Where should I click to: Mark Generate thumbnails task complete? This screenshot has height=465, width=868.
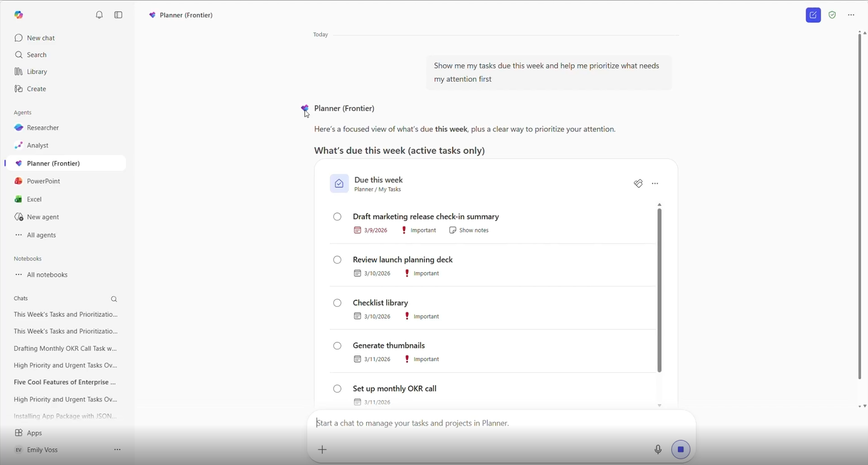coord(337,346)
